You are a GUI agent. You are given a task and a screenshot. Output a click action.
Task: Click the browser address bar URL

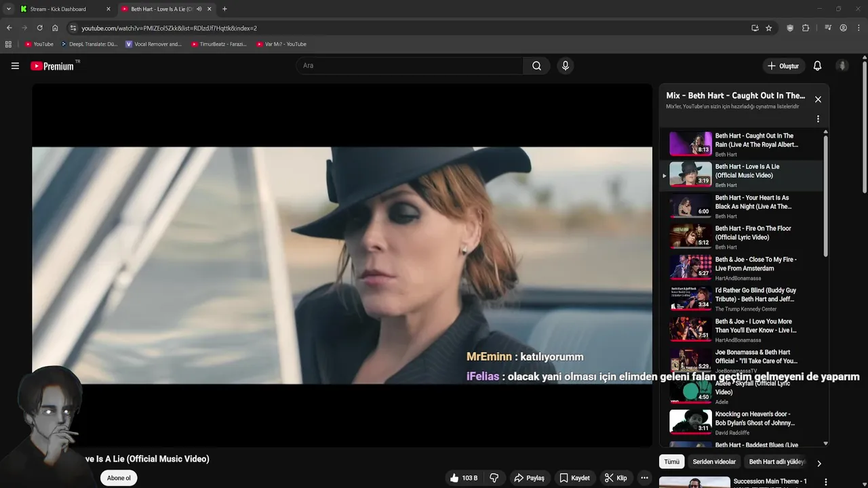pos(169,28)
